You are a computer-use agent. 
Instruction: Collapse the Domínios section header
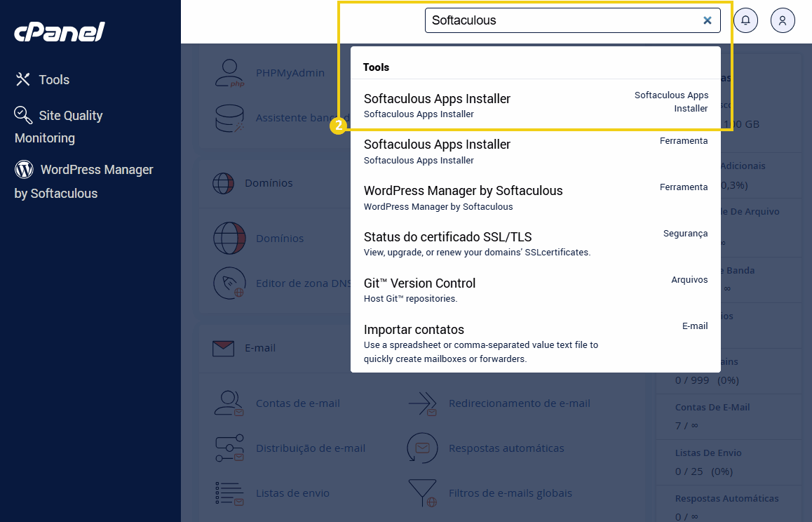click(269, 183)
